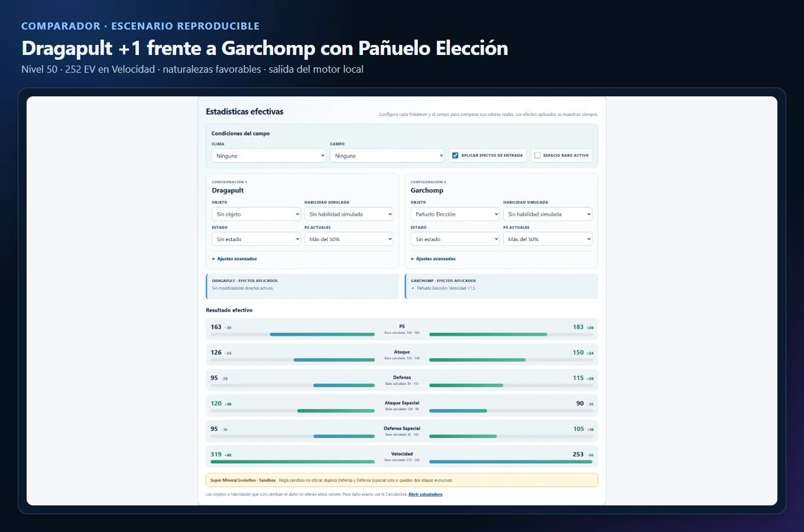
Task: Click the Pañuelo Elección: Velocidad ×1,5 effect
Action: (x=446, y=288)
